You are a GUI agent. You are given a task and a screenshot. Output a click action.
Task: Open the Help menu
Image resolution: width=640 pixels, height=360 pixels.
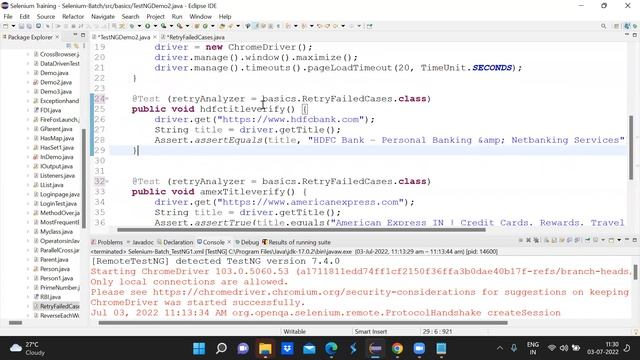point(225,16)
